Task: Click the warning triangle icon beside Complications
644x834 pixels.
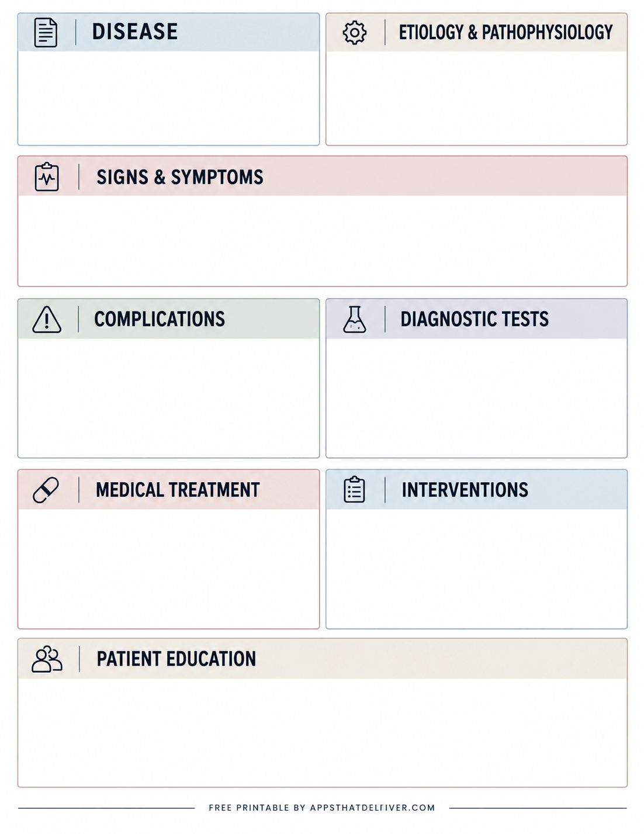Action: tap(47, 320)
